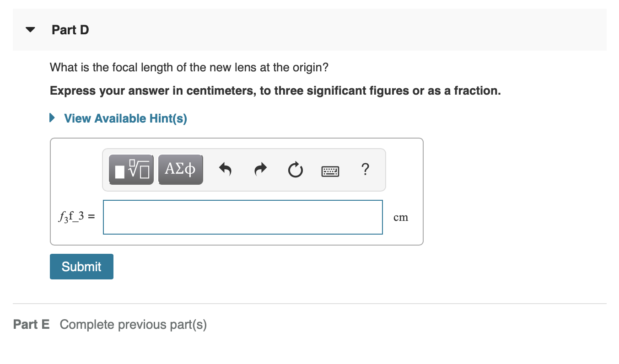Show keyboard shortcuts via keyboard icon
The height and width of the screenshot is (364, 619).
[x=330, y=171]
